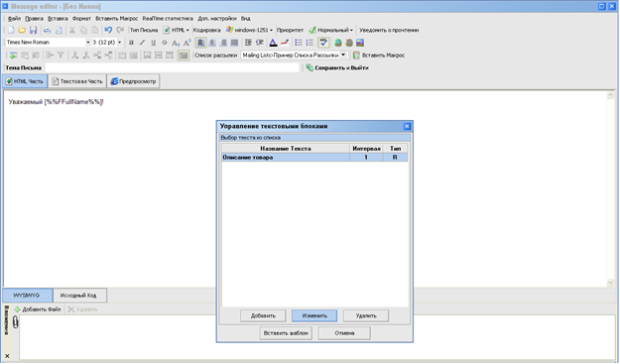Click the insert table icon
The image size is (620, 364).
[x=14, y=56]
